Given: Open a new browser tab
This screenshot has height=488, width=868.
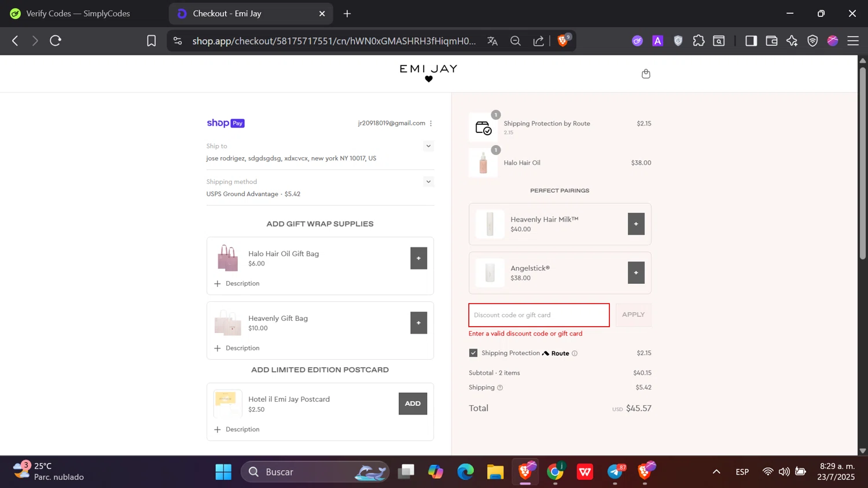Looking at the screenshot, I should [347, 13].
